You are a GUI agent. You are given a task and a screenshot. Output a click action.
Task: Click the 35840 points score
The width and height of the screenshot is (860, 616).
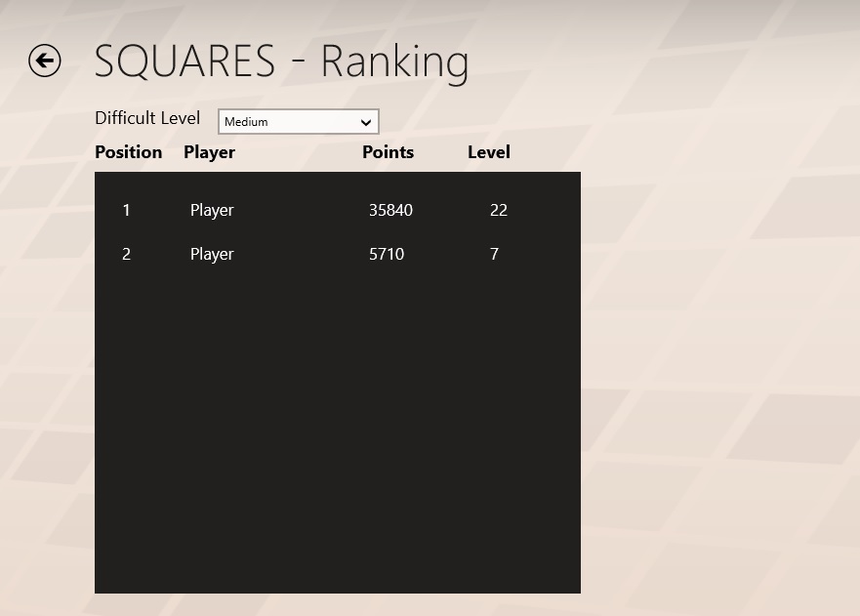pos(390,210)
